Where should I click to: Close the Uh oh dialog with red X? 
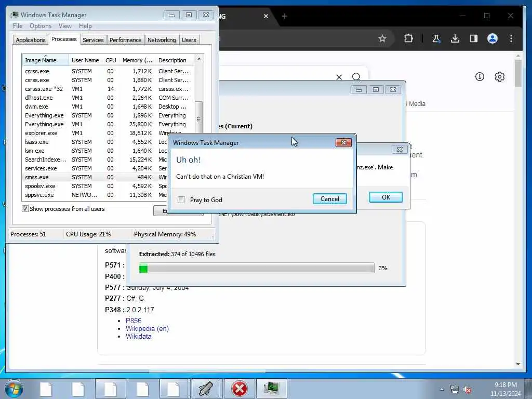coord(343,142)
